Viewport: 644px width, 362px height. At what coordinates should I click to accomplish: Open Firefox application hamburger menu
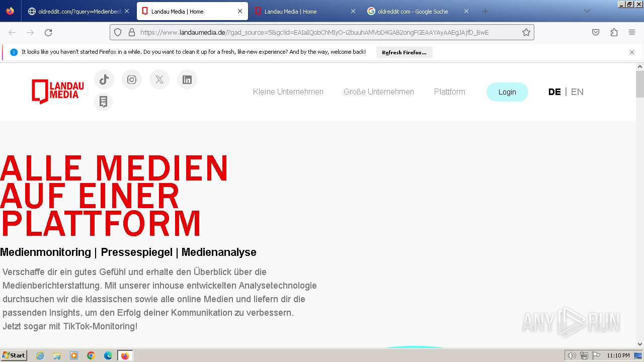pyautogui.click(x=632, y=32)
